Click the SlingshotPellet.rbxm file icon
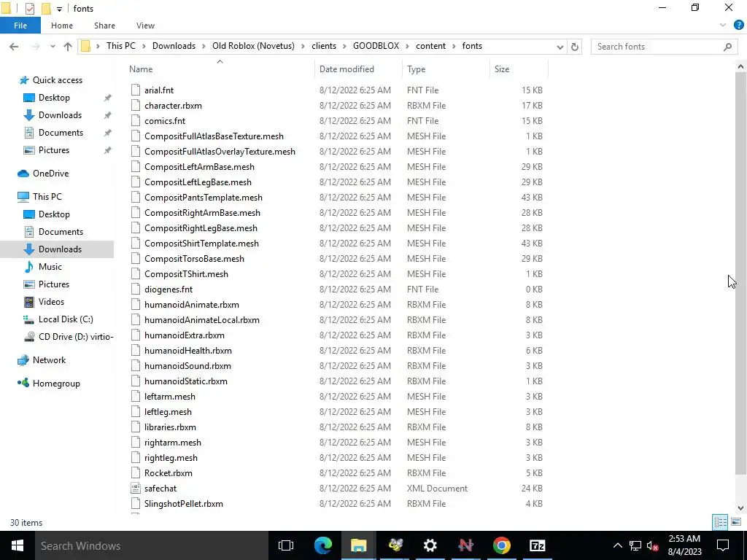This screenshot has height=560, width=747. [135, 503]
